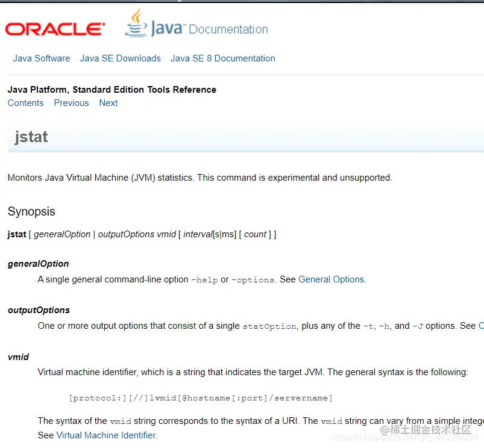Viewport: 484px width, 448px height.
Task: Click the vmid syntax code line
Action: click(201, 398)
